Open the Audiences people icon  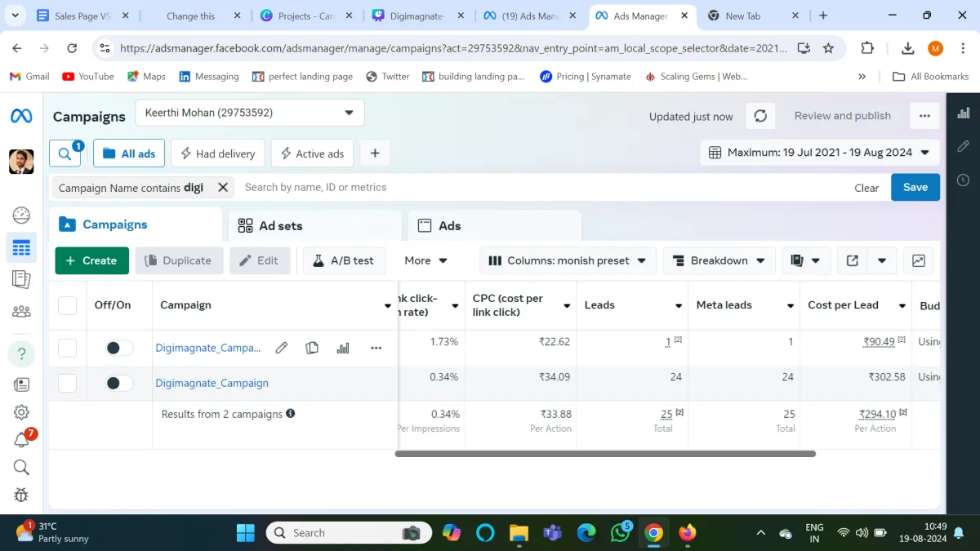(21, 311)
